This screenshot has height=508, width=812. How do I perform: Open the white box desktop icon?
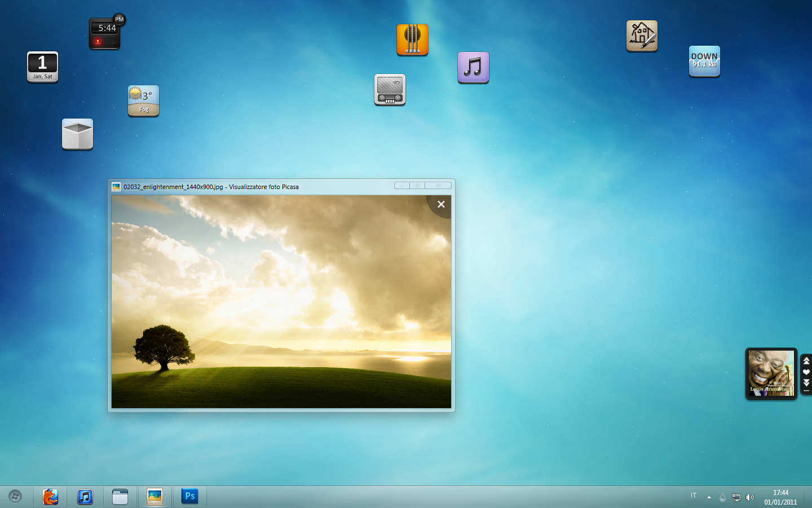point(77,134)
